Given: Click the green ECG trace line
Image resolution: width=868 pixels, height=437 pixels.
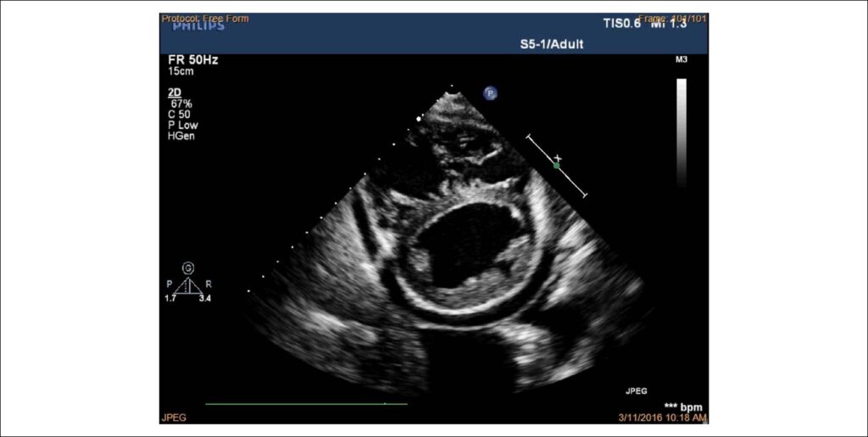Looking at the screenshot, I should (x=306, y=404).
